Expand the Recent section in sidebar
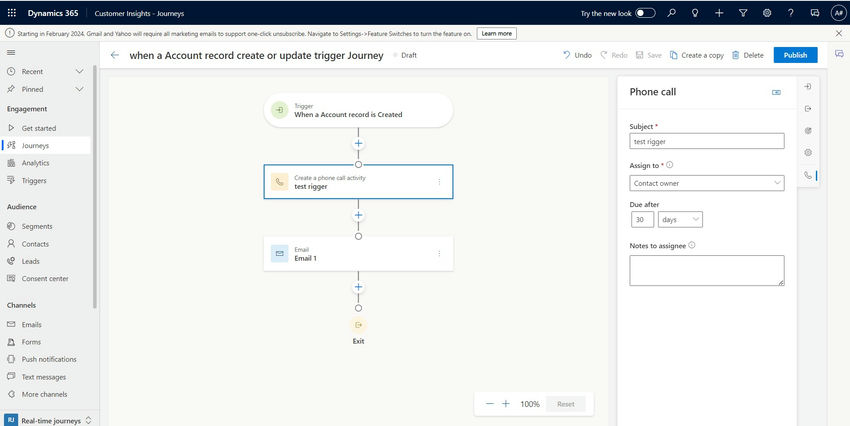The height and width of the screenshot is (426, 850). [80, 72]
